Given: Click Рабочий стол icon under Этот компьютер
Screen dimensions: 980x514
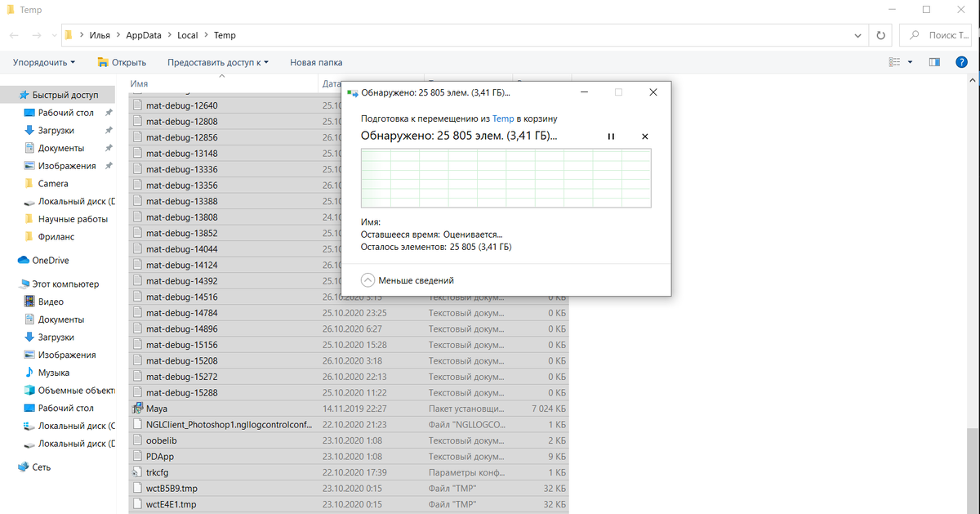Looking at the screenshot, I should (x=29, y=408).
